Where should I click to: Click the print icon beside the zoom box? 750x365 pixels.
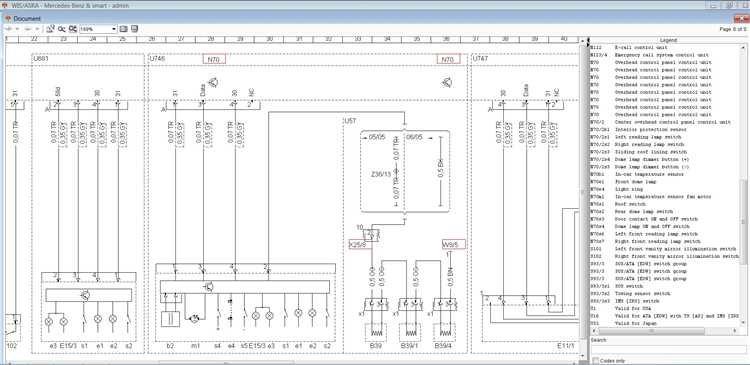pyautogui.click(x=123, y=29)
